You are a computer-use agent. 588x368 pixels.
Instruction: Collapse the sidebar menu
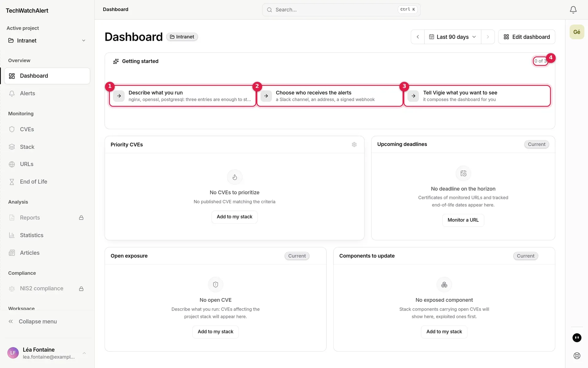point(33,322)
